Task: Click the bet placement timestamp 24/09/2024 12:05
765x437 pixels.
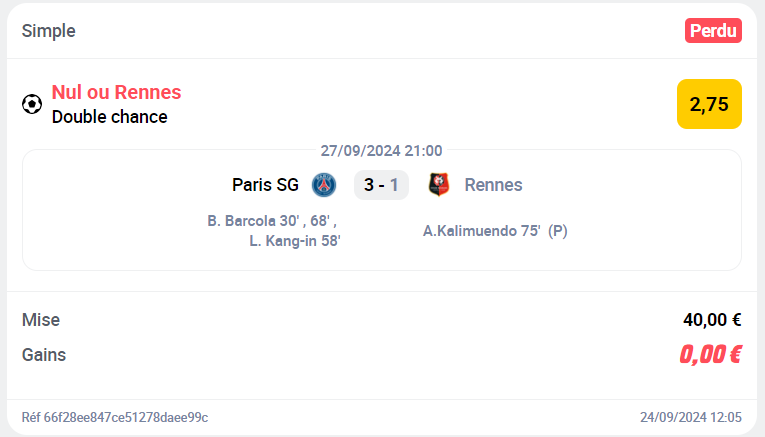Action: click(691, 417)
